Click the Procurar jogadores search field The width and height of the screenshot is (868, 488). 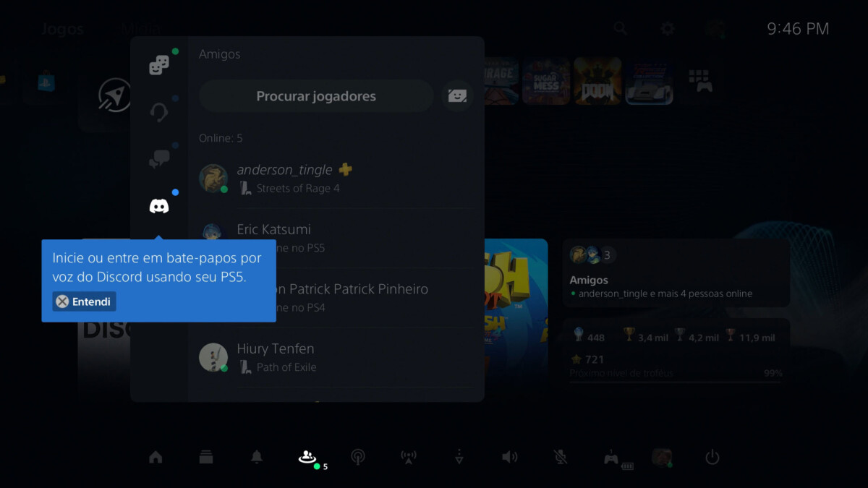point(316,96)
